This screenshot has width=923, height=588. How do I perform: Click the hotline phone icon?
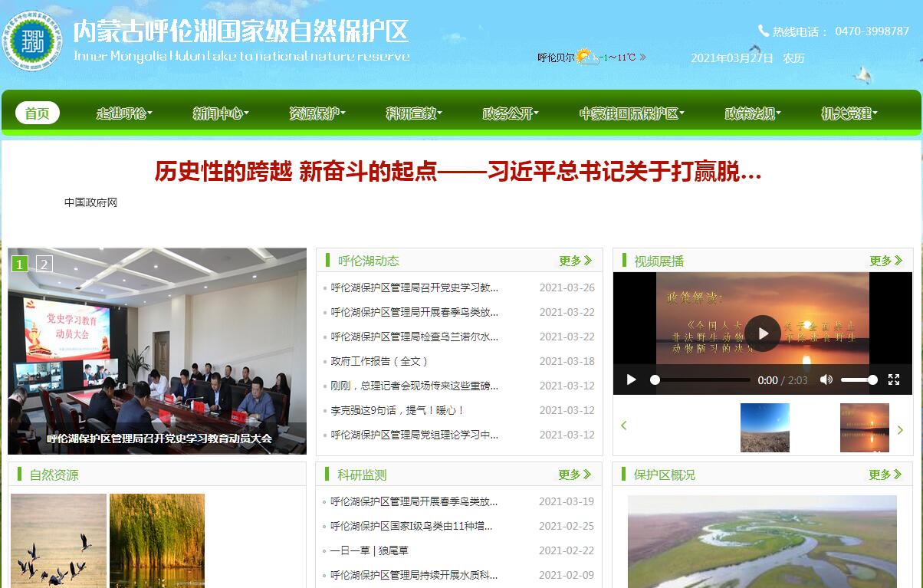tap(764, 31)
